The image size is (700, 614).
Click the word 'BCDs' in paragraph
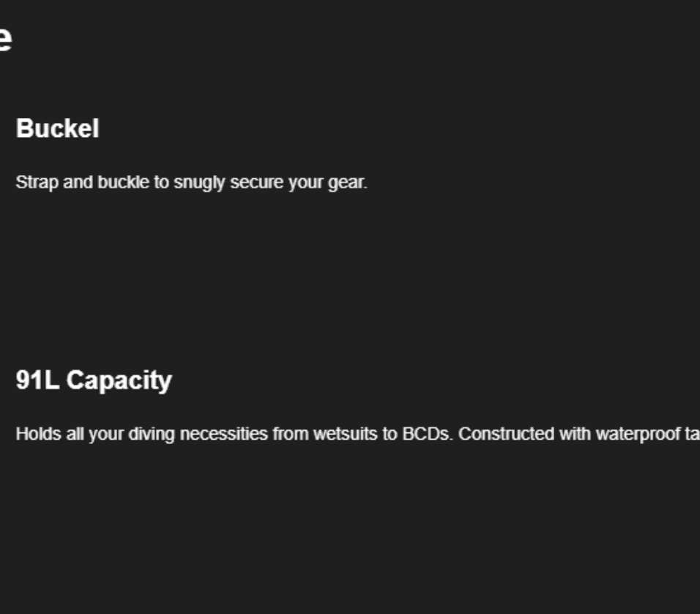click(427, 434)
